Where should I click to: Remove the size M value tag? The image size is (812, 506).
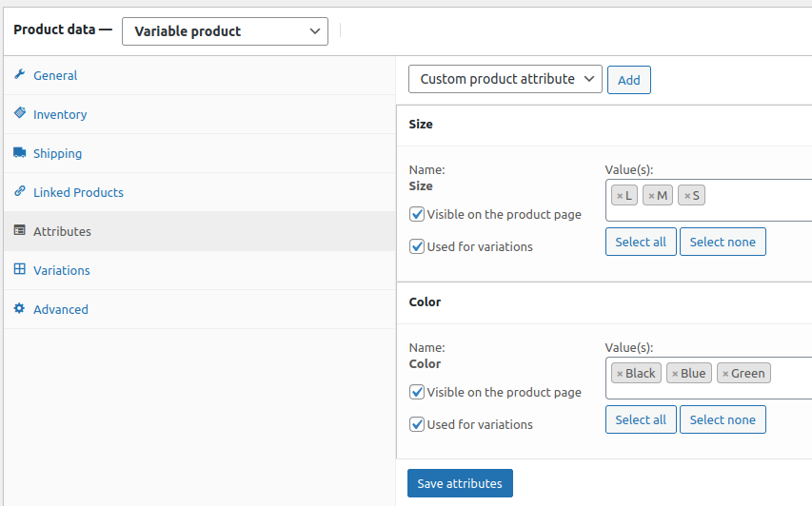click(x=651, y=196)
